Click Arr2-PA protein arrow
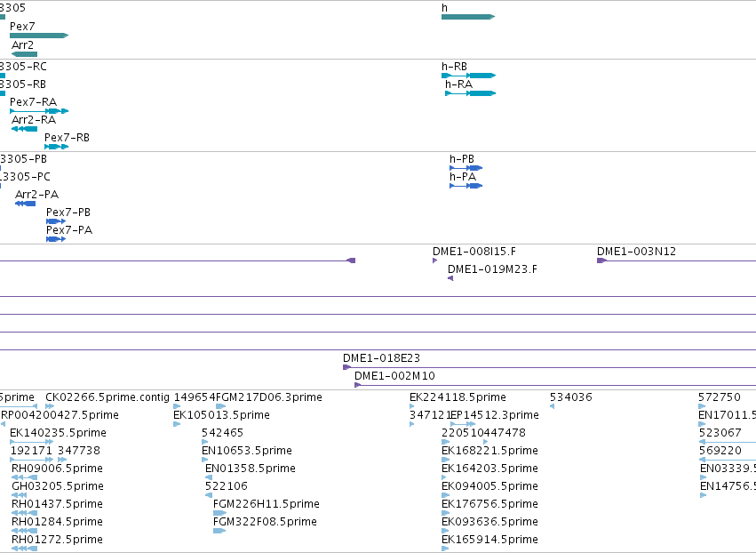 click(25, 204)
